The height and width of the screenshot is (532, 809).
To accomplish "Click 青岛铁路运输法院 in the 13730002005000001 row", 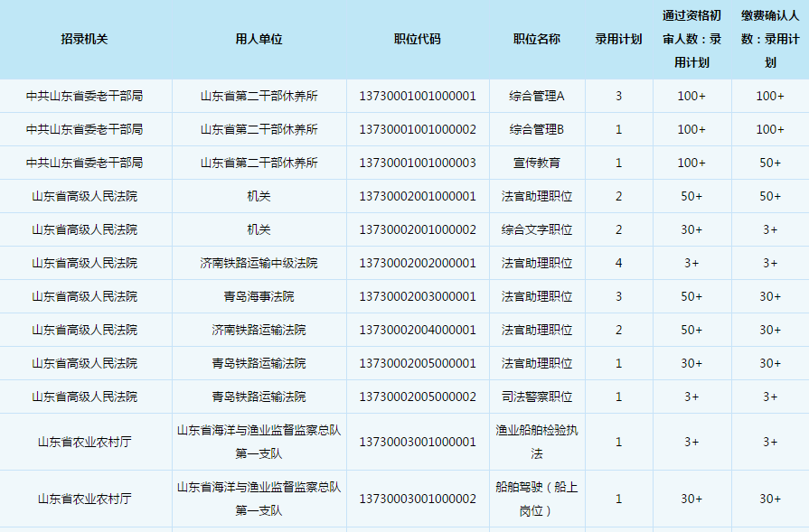I will point(259,363).
